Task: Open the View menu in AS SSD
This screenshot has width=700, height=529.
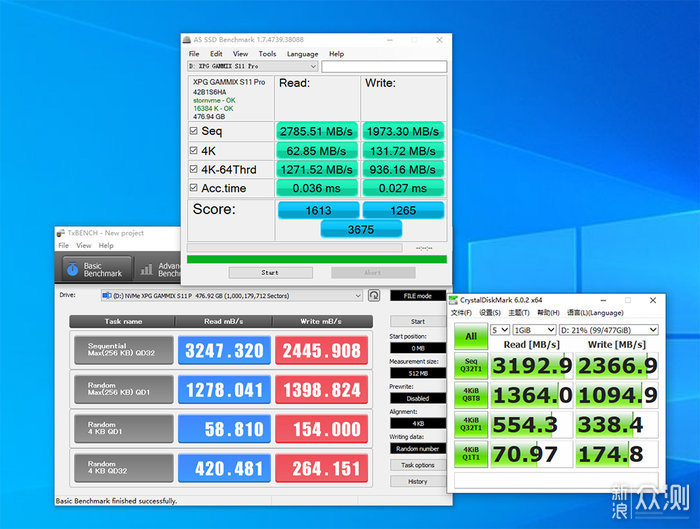Action: click(240, 54)
